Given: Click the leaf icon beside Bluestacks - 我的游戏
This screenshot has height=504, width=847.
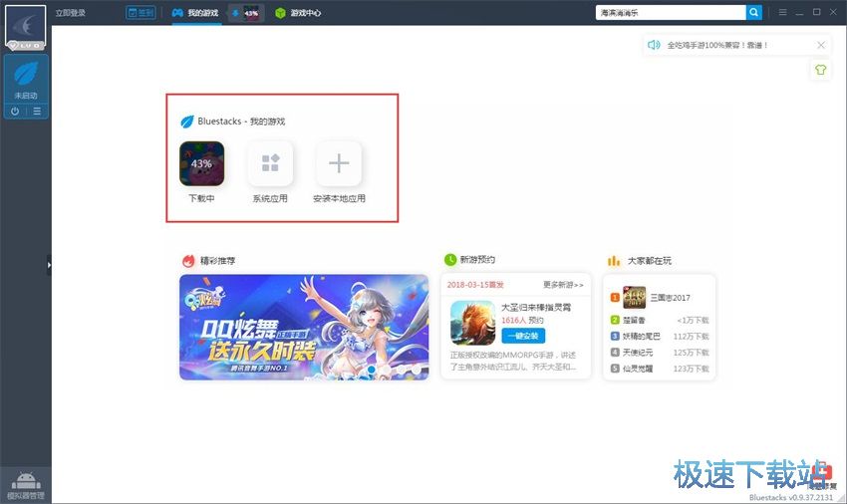Looking at the screenshot, I should click(x=187, y=122).
